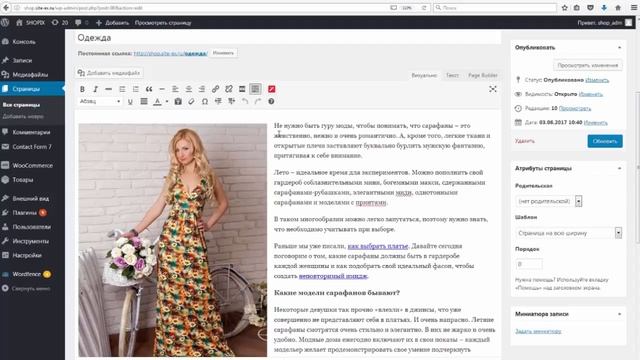640x360 pixels.
Task: Paste as plain text toggle
Action: [178, 102]
